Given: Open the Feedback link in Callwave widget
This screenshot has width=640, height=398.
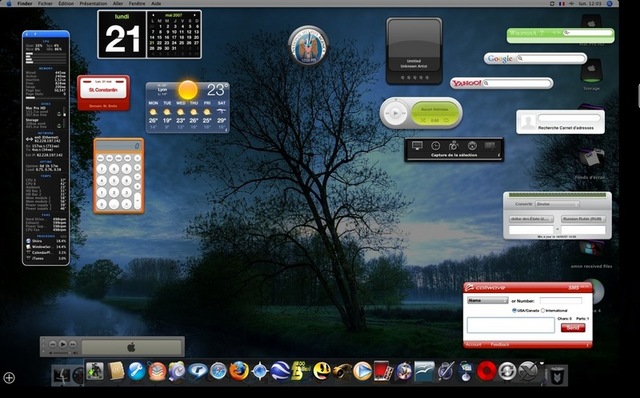Looking at the screenshot, I should point(500,345).
